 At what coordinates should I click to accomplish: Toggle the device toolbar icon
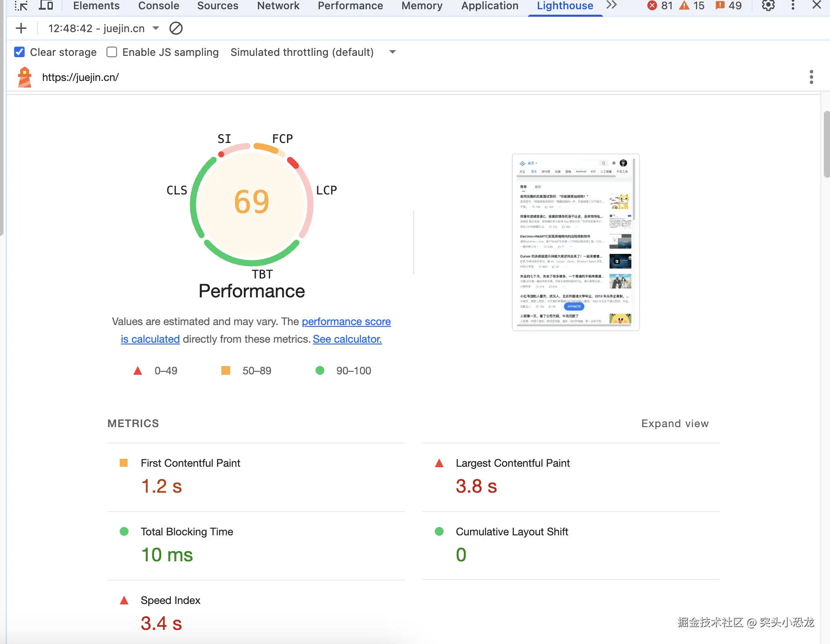click(46, 5)
